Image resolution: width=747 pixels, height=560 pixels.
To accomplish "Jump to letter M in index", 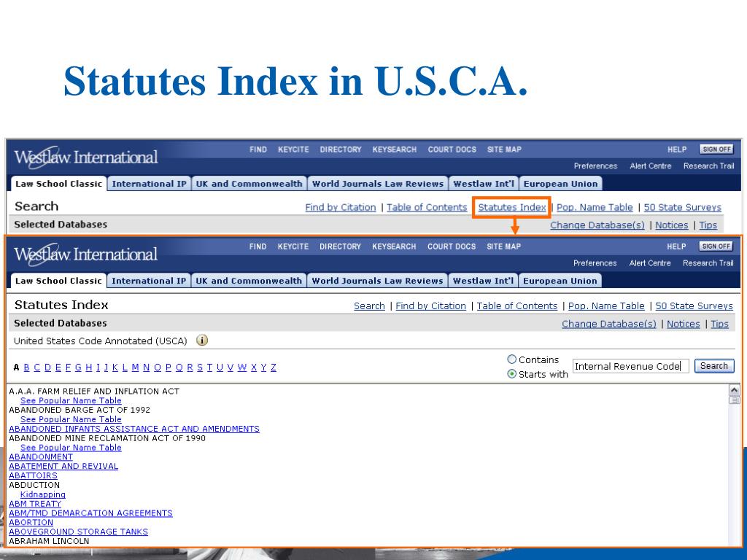I will (135, 367).
